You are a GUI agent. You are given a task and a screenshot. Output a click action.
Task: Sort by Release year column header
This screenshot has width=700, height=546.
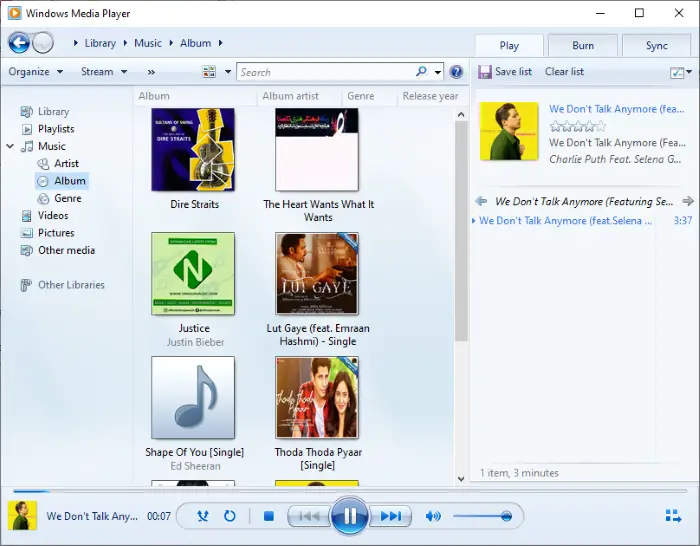pyautogui.click(x=430, y=96)
